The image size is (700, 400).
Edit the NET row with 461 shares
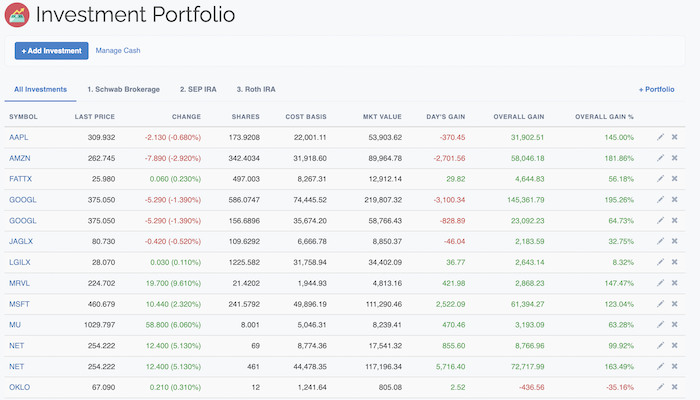pos(660,367)
